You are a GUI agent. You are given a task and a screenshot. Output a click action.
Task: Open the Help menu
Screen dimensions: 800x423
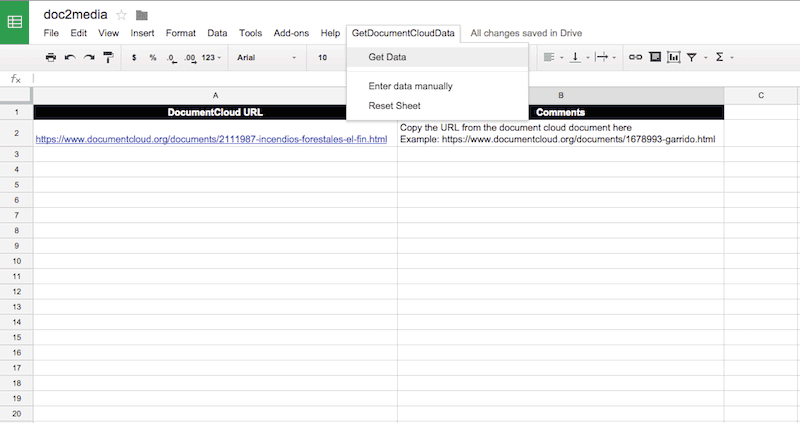(330, 33)
